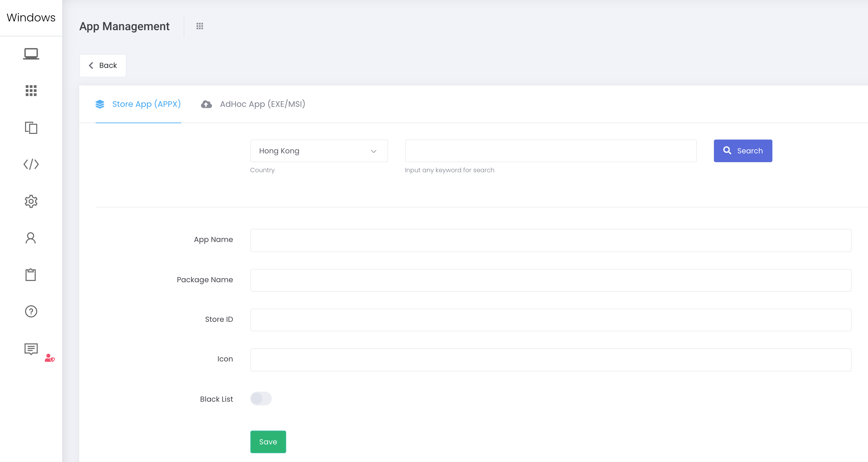Open the apps grid sidebar icon
The width and height of the screenshot is (868, 462).
click(31, 91)
